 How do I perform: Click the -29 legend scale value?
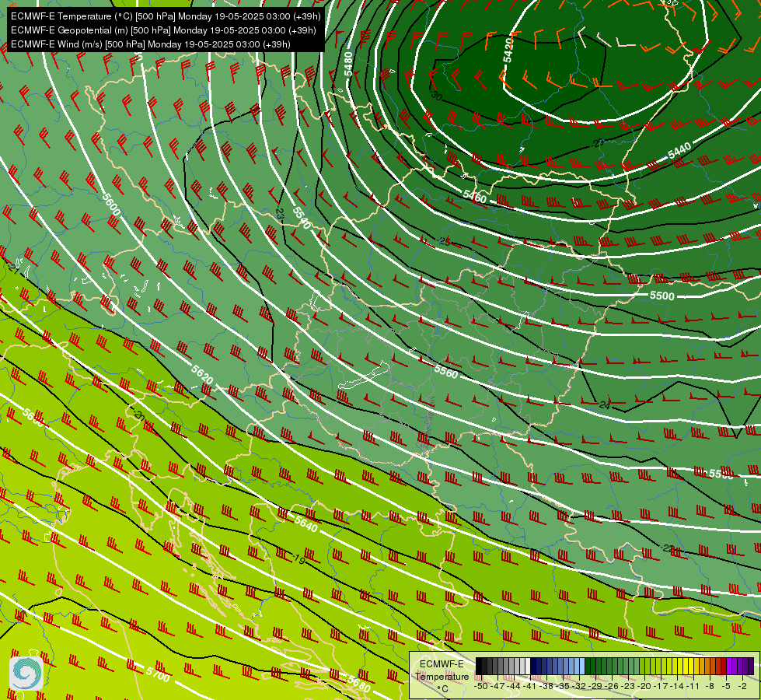(x=595, y=686)
